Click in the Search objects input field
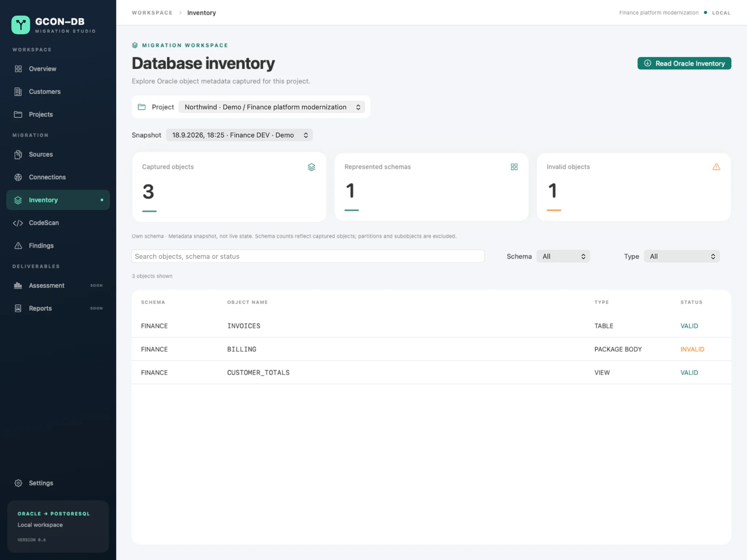Image resolution: width=747 pixels, height=560 pixels. point(308,256)
